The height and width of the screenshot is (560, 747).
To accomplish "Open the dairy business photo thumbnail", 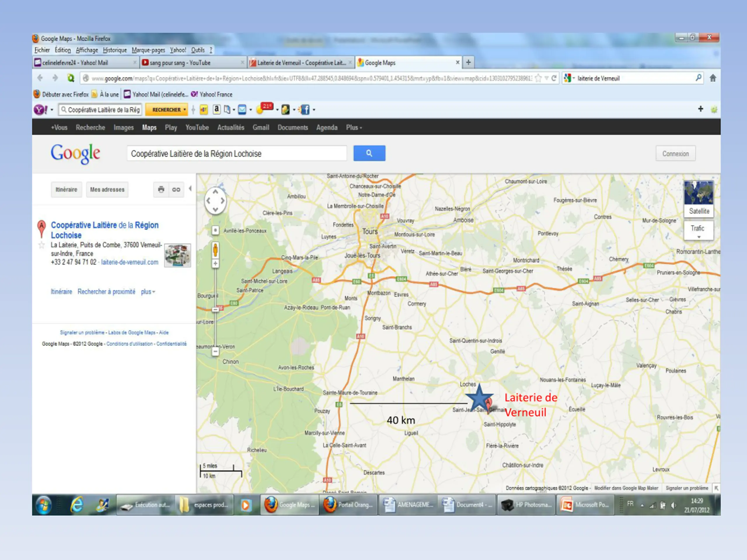I will point(177,256).
